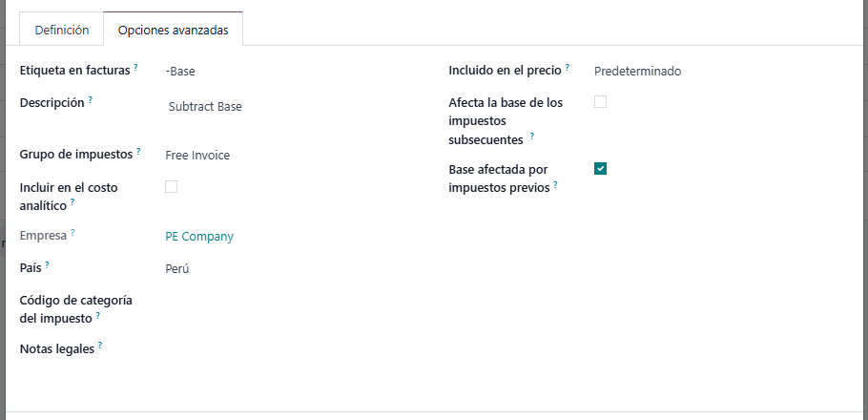Select the Opciones avanzadas tab
Screen dimensions: 868x420
[x=174, y=30]
